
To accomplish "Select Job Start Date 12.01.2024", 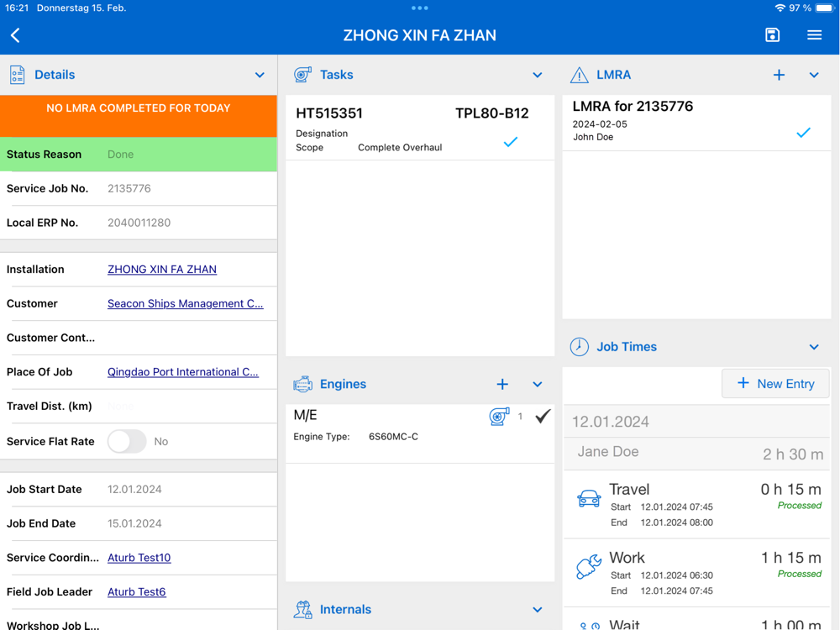I will click(134, 489).
